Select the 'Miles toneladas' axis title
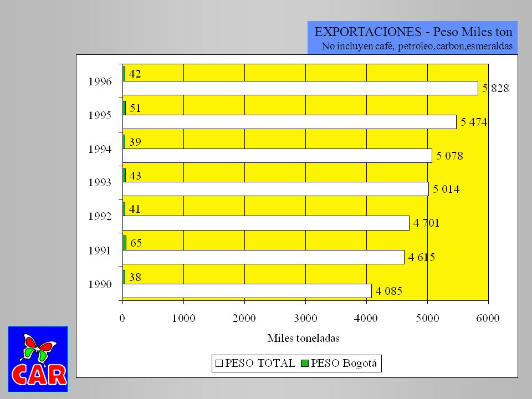The height and width of the screenshot is (399, 532). pyautogui.click(x=303, y=338)
